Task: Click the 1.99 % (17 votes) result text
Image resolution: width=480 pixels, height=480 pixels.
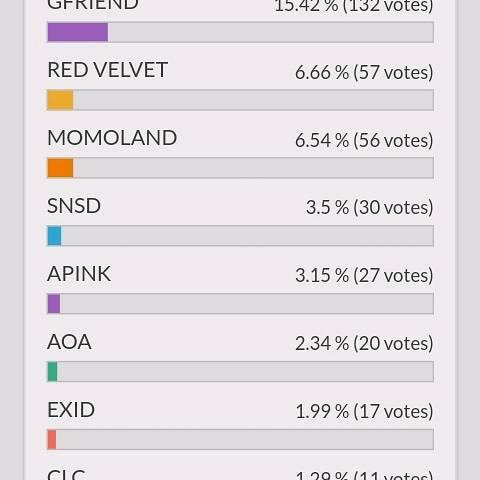Action: coord(364,411)
